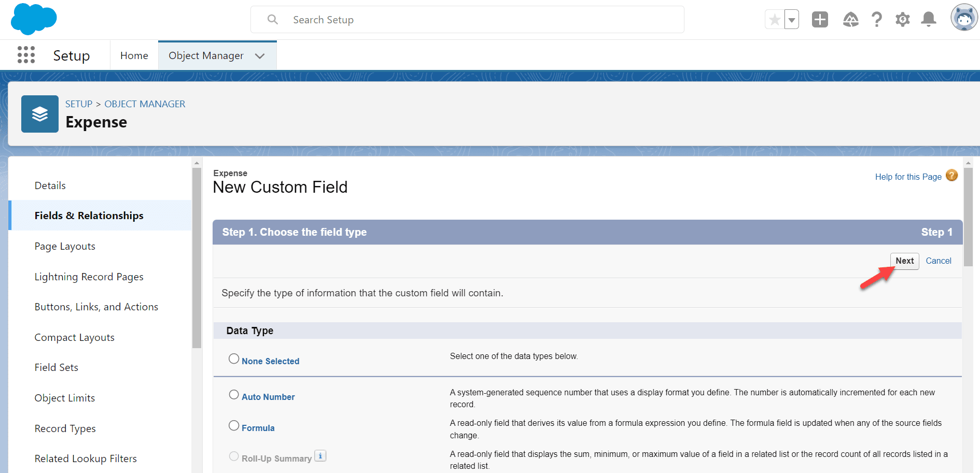The width and height of the screenshot is (980, 473).
Task: Click the Roll-Up Summary info icon
Action: click(x=320, y=455)
